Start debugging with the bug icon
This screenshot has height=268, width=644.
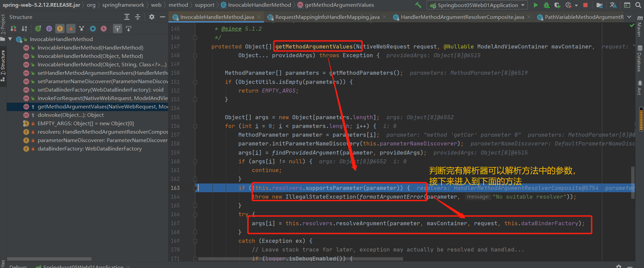pyautogui.click(x=546, y=5)
